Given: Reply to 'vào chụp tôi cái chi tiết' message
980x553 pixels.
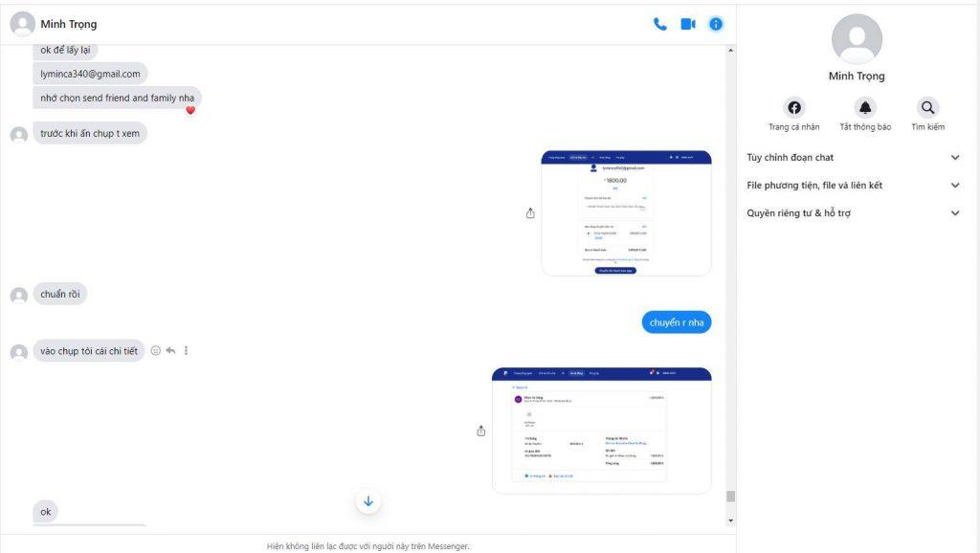Looking at the screenshot, I should click(x=170, y=351).
